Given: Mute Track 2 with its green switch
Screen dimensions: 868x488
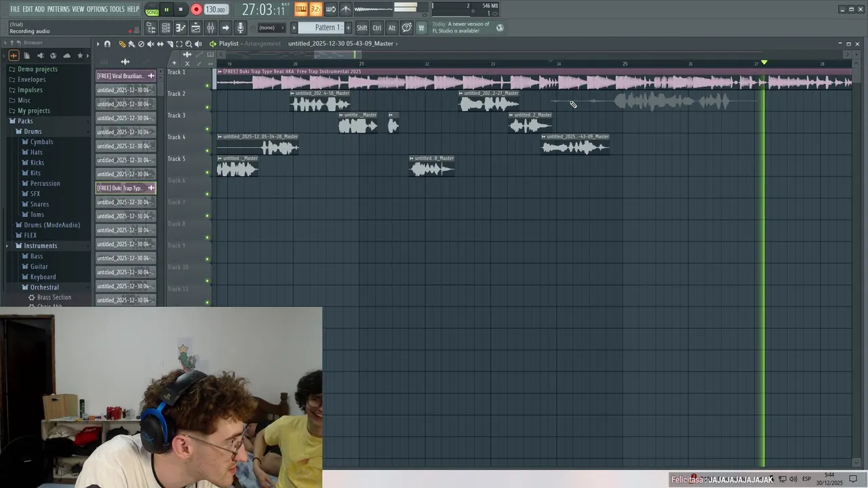Looking at the screenshot, I should click(207, 107).
